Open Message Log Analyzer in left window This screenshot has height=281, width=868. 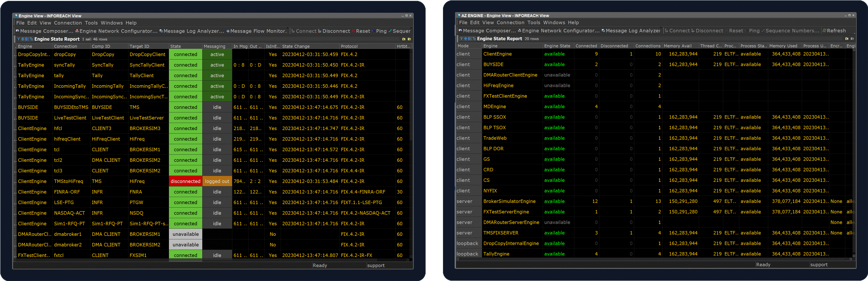[193, 31]
